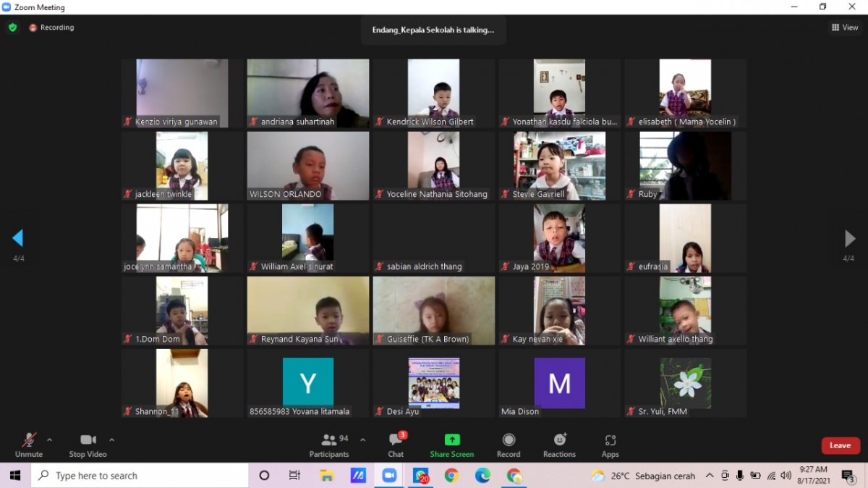
Task: Expand the caret next to Participants
Action: point(362,439)
